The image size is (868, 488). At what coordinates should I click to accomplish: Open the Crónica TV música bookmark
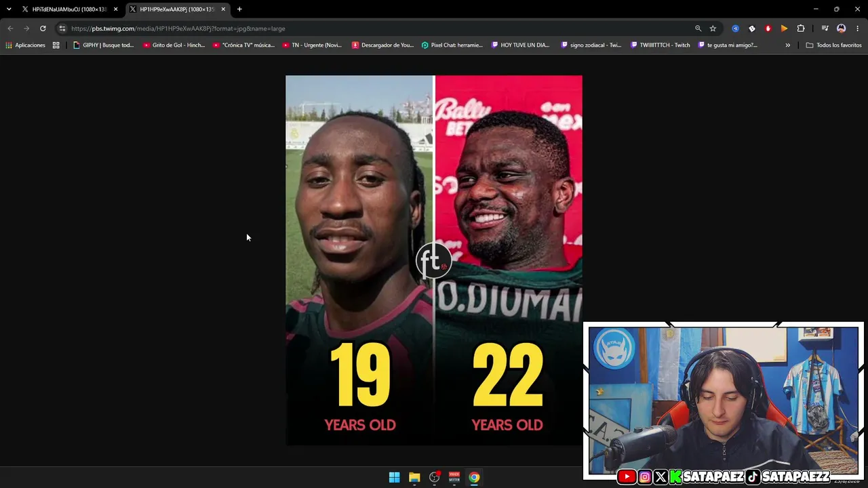tap(243, 45)
